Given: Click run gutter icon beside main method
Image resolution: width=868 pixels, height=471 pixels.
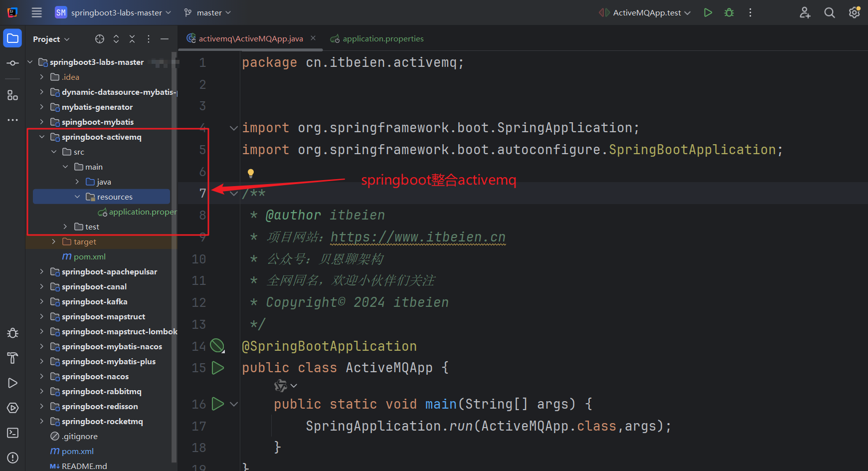Looking at the screenshot, I should 218,404.
